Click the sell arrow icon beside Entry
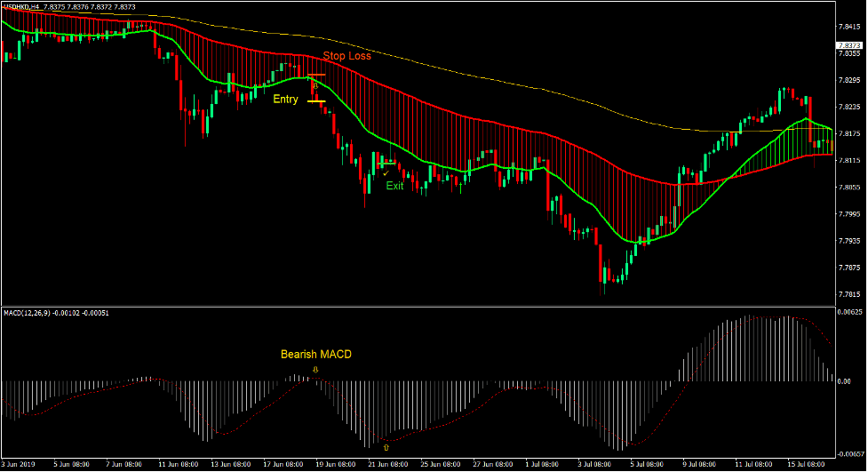This screenshot has height=472, width=868. [315, 86]
